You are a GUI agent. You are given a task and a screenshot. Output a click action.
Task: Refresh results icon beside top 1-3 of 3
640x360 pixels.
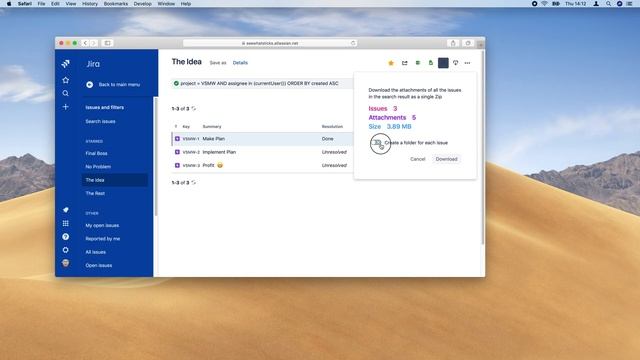[x=193, y=109]
